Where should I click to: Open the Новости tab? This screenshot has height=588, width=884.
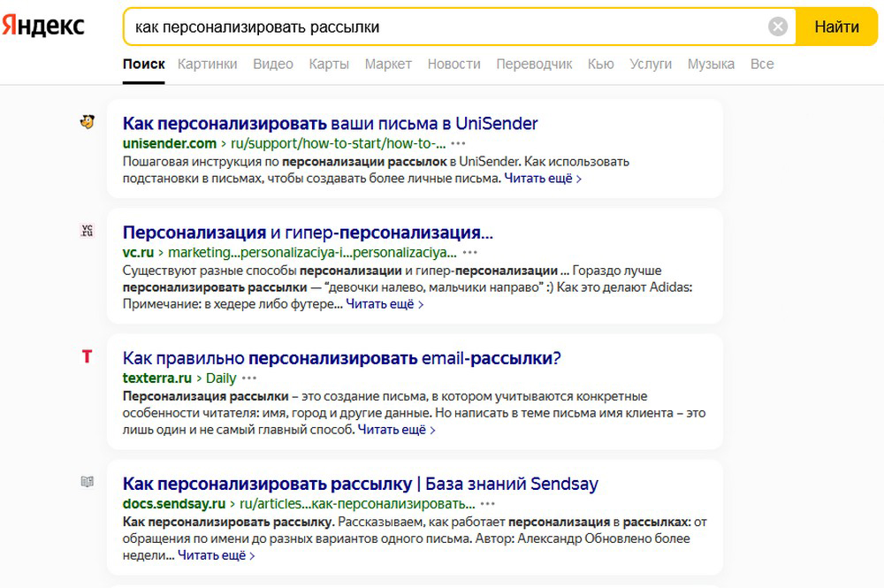coord(453,65)
